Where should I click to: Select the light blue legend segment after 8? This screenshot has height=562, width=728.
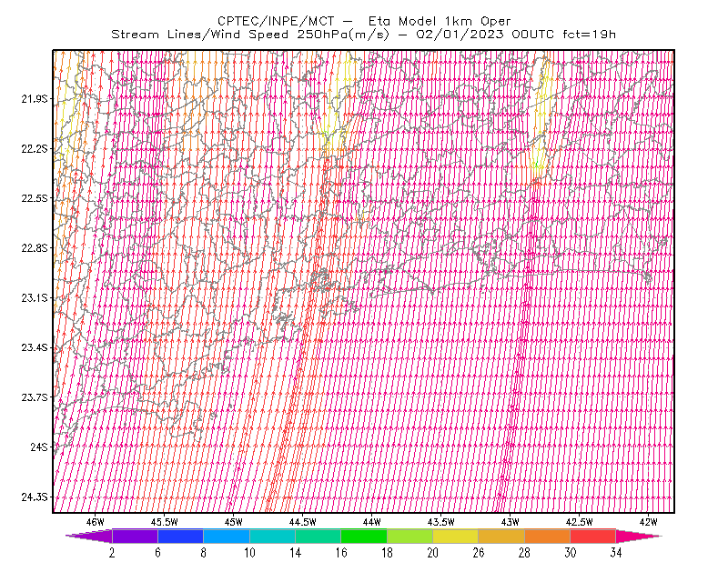pos(227,536)
